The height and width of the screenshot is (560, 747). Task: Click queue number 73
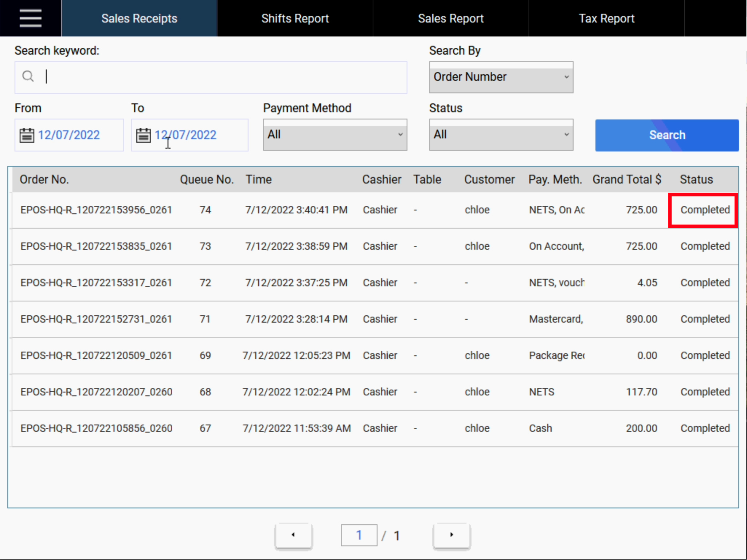coord(205,247)
